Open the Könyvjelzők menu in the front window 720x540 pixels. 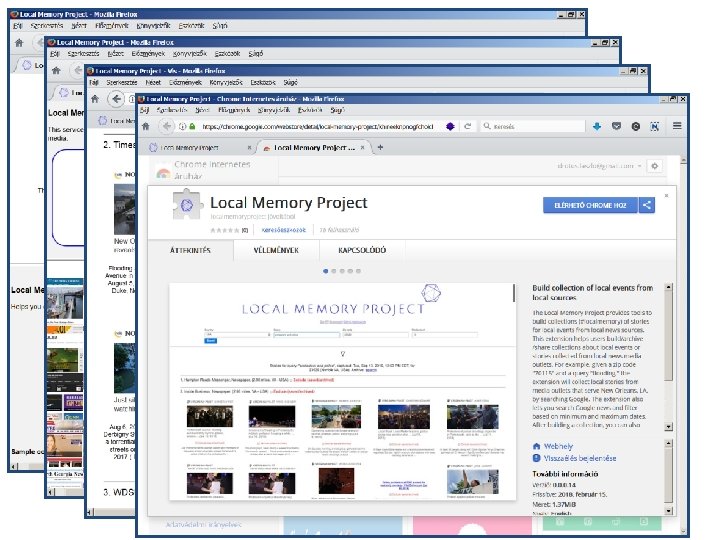click(x=274, y=110)
